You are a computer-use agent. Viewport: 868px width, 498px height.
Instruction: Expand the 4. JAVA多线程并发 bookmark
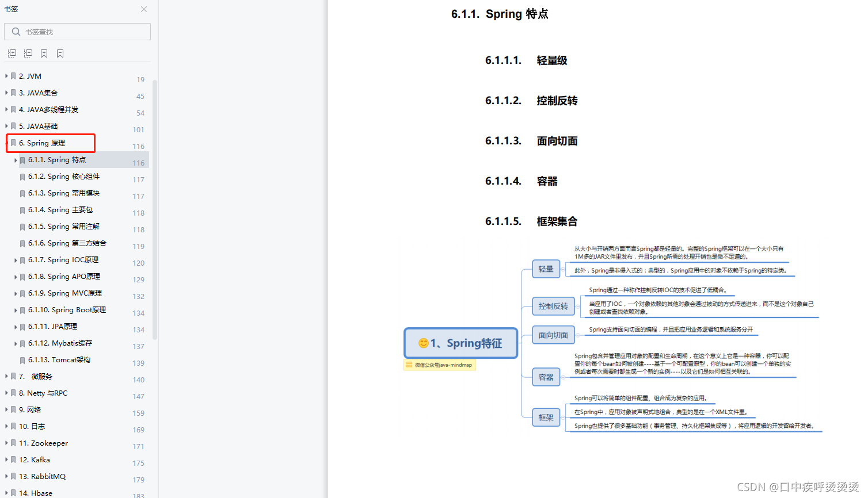pyautogui.click(x=6, y=109)
